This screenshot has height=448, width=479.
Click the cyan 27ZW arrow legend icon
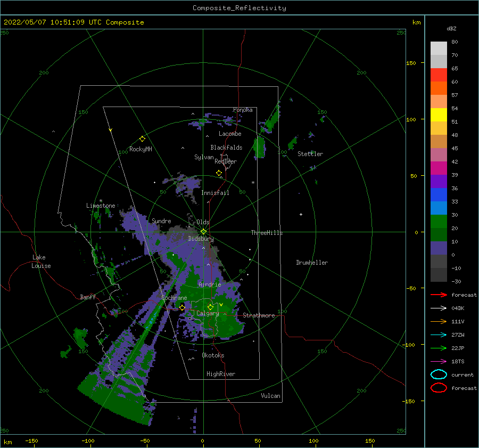pos(439,335)
